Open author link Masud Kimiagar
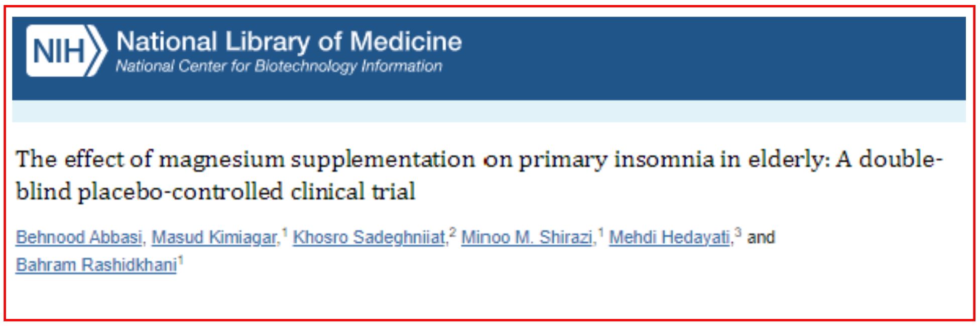 click(214, 237)
